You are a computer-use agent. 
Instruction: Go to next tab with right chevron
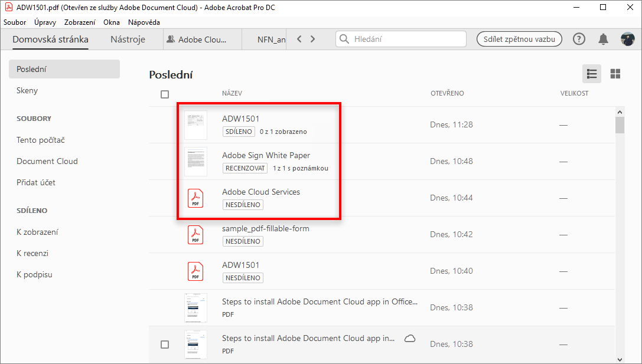(x=313, y=39)
